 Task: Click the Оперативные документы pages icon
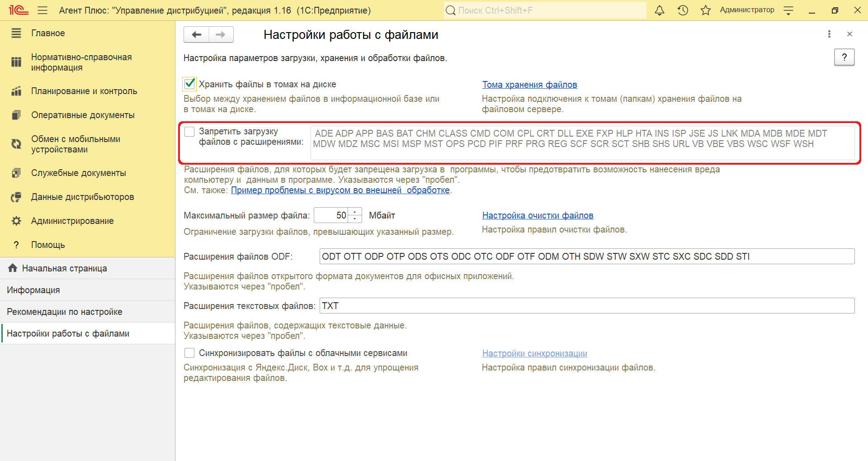[16, 115]
